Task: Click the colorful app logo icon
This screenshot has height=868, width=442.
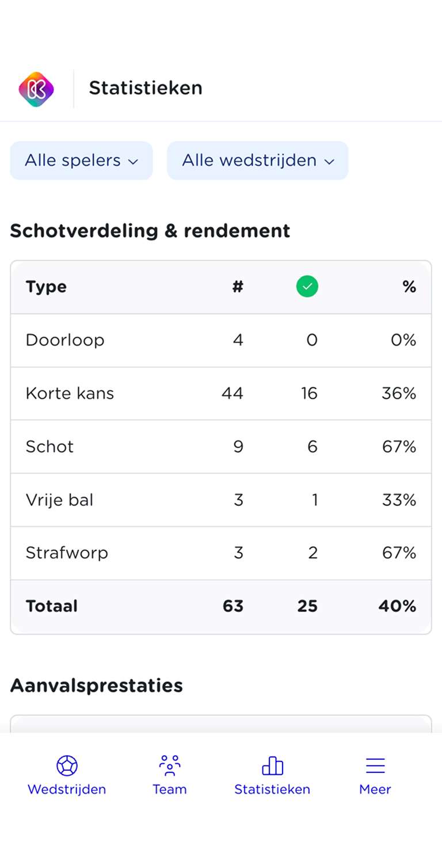Action: coord(36,89)
